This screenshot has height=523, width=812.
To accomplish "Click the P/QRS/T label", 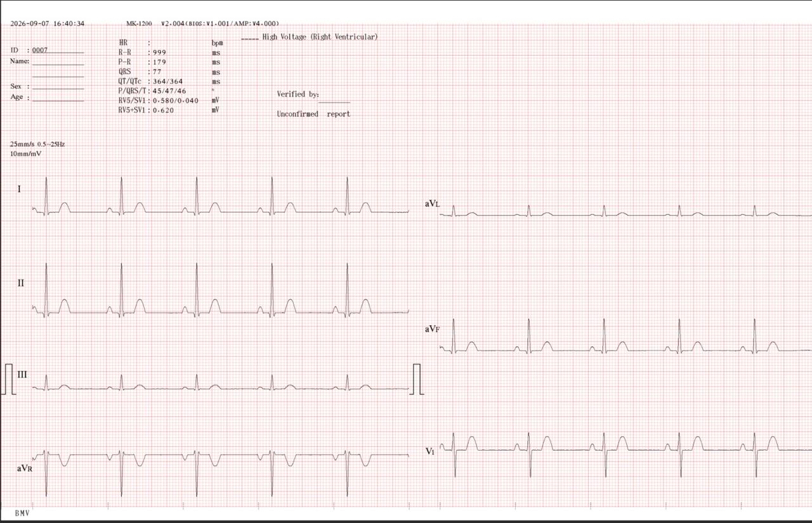I will tap(131, 91).
